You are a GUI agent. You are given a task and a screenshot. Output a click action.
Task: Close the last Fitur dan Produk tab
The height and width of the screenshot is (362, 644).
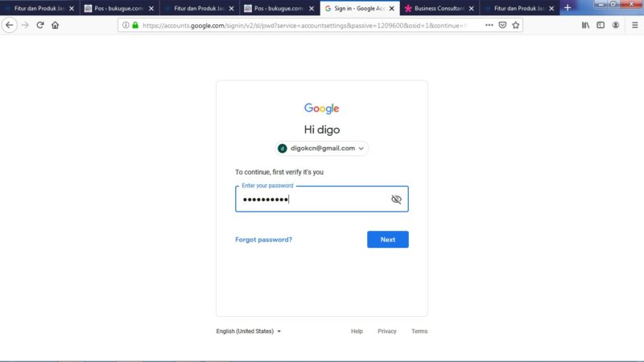[551, 8]
